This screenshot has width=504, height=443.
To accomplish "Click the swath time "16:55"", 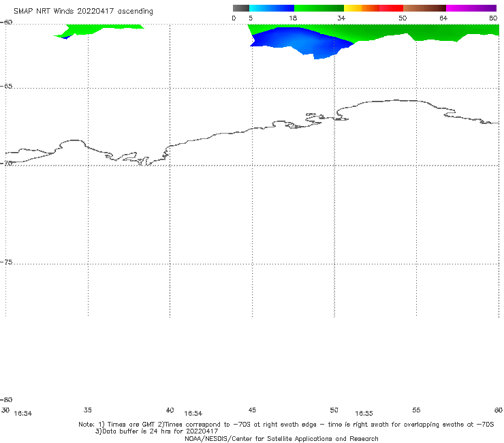I will tap(364, 414).
